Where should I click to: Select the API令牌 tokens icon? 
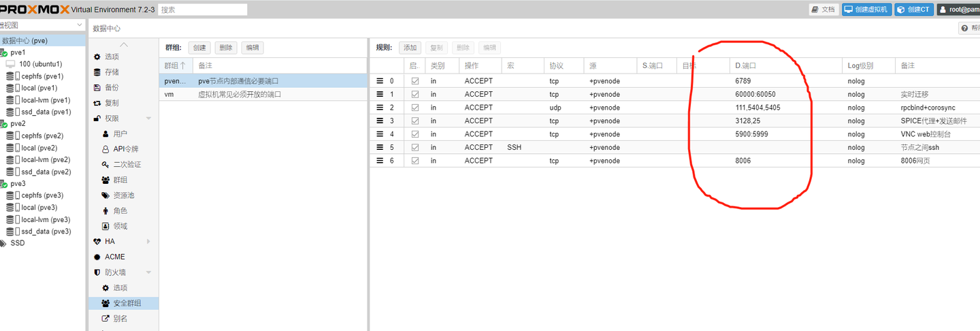point(105,149)
